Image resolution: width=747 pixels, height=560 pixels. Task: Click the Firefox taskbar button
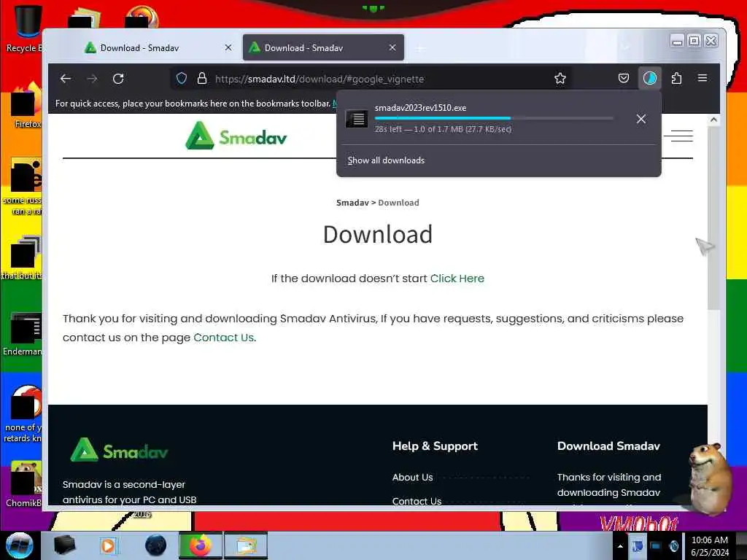[201, 545]
